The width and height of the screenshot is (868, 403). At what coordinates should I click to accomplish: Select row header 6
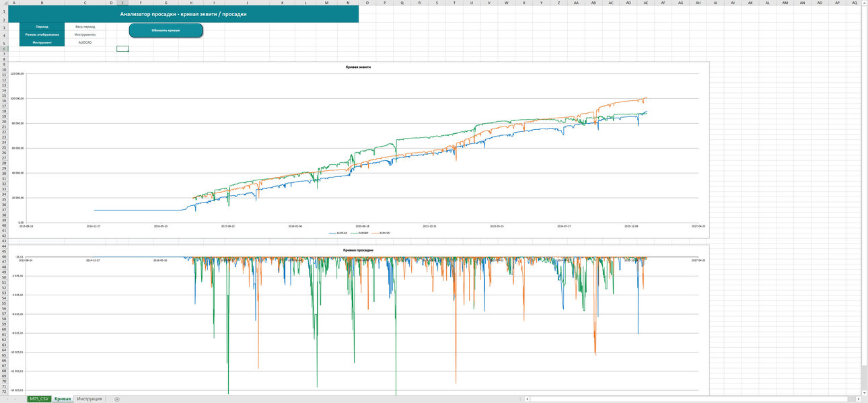(4, 49)
